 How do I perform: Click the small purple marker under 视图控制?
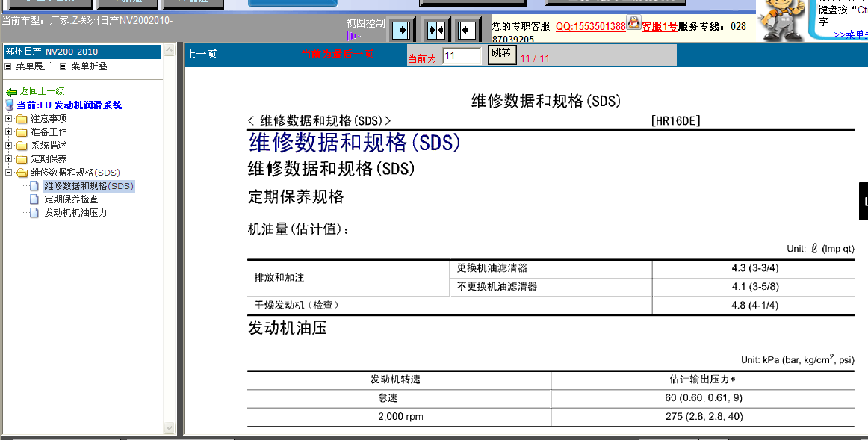click(353, 37)
